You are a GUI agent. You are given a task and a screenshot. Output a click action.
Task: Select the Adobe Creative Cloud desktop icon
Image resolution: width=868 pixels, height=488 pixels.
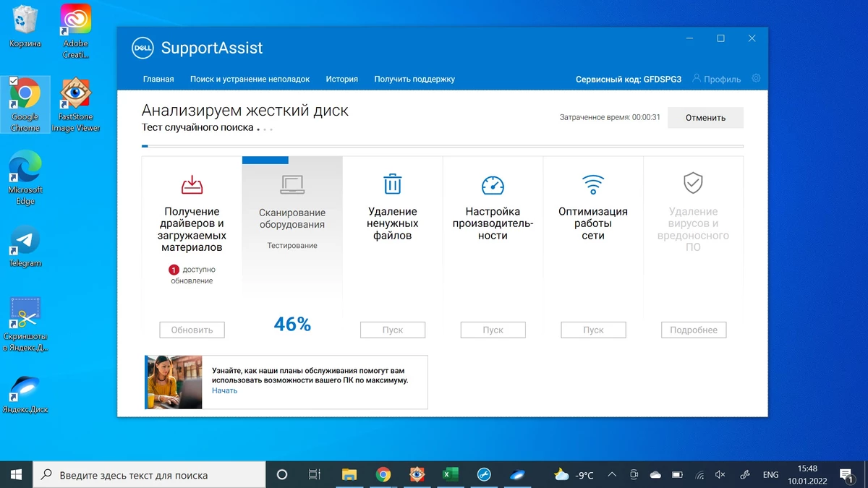click(x=75, y=31)
